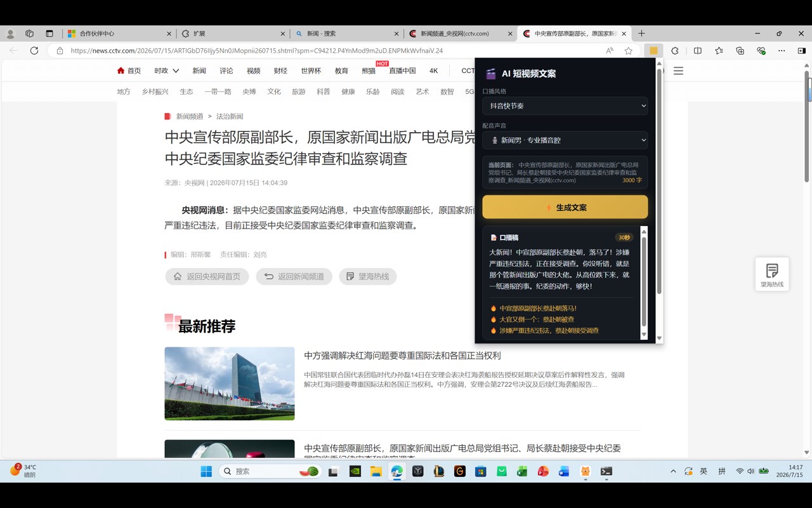Image resolution: width=812 pixels, height=508 pixels.
Task: Open the taskbar weather widget showing 34°C
Action: (23, 471)
